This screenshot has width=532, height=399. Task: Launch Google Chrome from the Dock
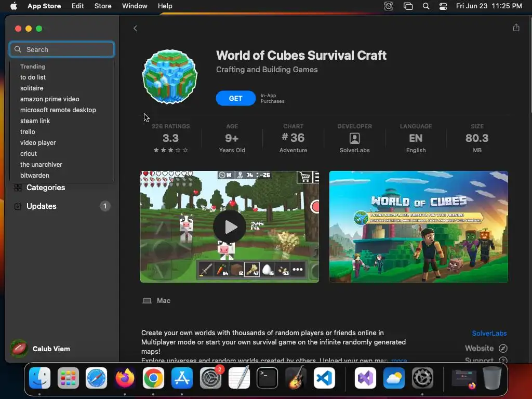[153, 378]
